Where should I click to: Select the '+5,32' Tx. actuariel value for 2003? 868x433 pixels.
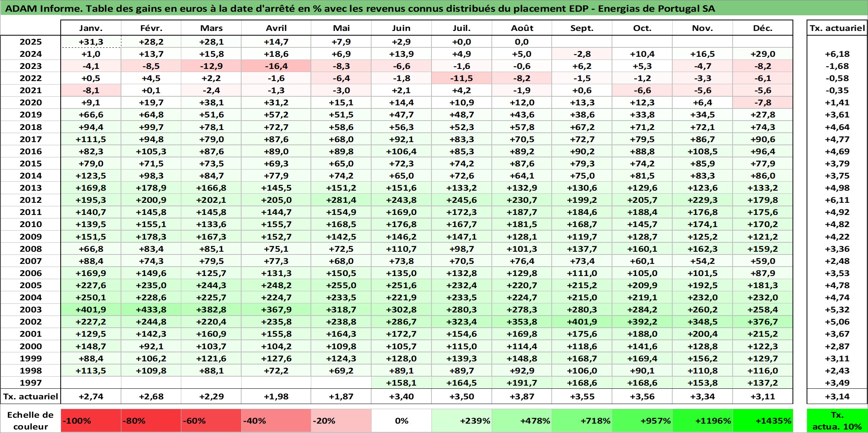click(x=837, y=310)
